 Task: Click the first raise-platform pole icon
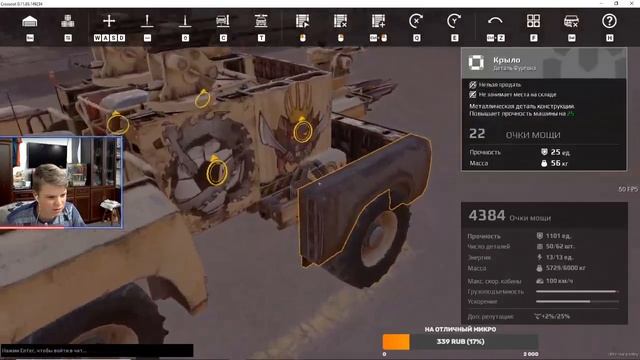click(147, 21)
